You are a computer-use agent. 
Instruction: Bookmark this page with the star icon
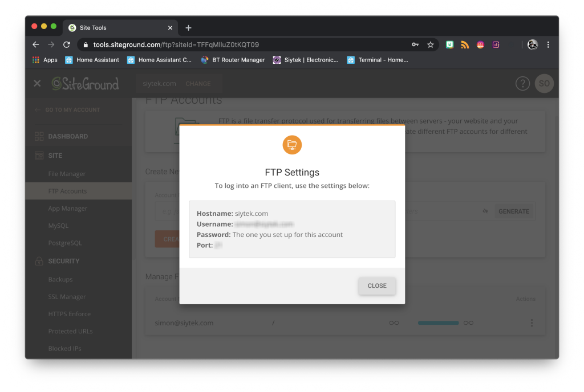pos(431,44)
